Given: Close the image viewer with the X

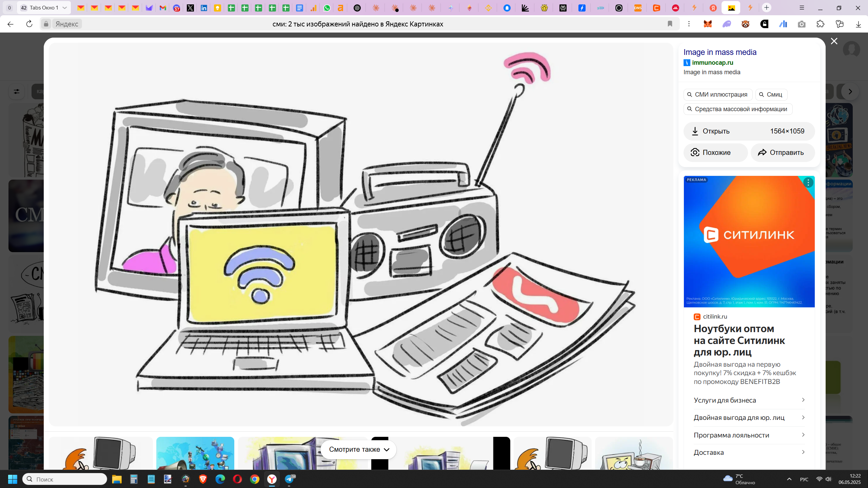Looking at the screenshot, I should (834, 41).
